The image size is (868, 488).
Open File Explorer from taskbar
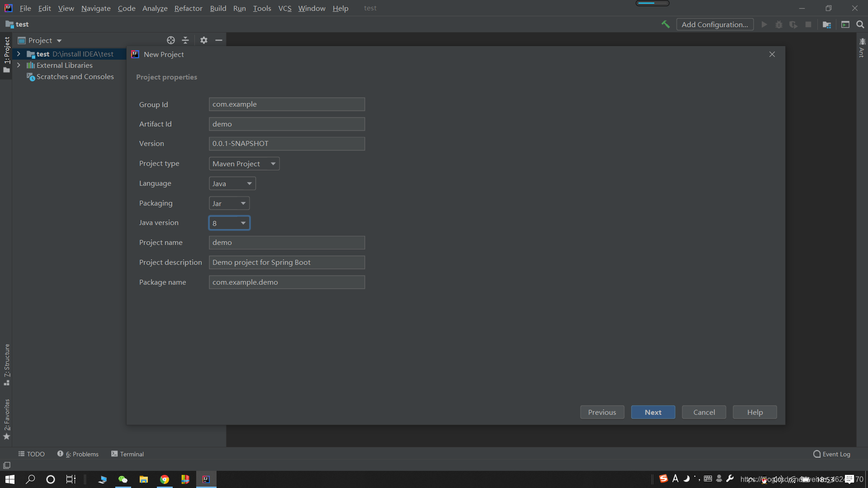pos(144,479)
